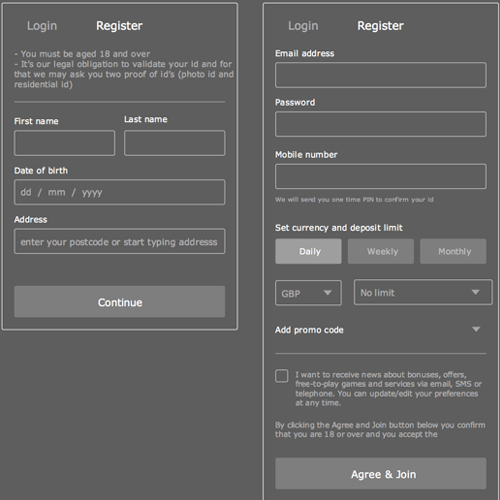This screenshot has width=500, height=500.
Task: Switch to Login tab in left panel
Action: point(42,26)
